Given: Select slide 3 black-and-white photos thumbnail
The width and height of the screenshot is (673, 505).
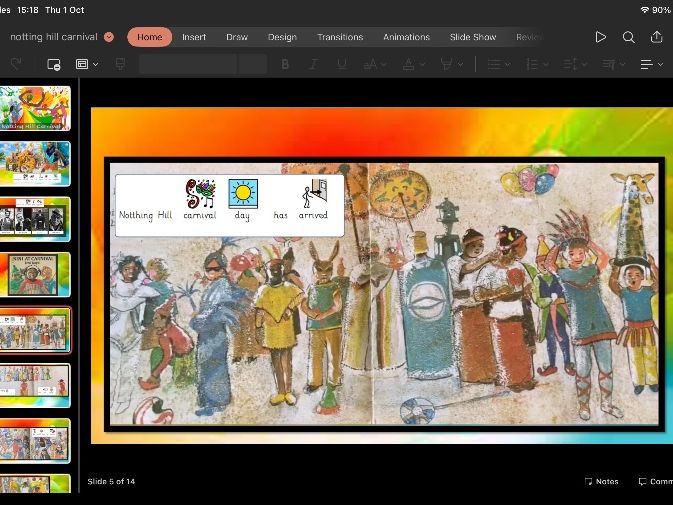Looking at the screenshot, I should (x=35, y=219).
